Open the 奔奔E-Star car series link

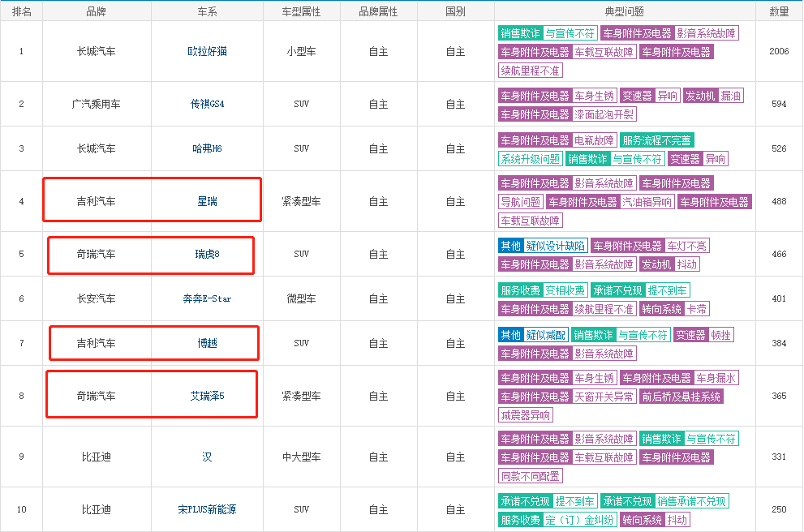(x=207, y=298)
